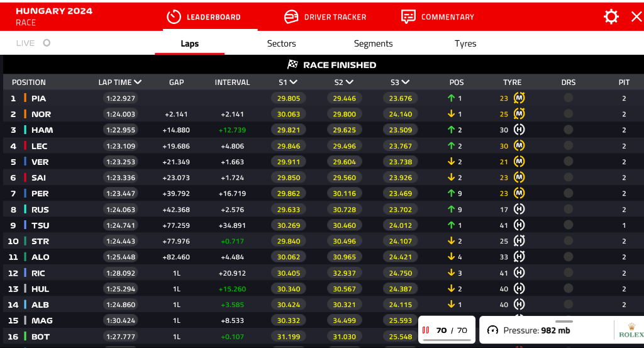Expand the S1 column dropdown
The height and width of the screenshot is (348, 644).
click(x=293, y=82)
